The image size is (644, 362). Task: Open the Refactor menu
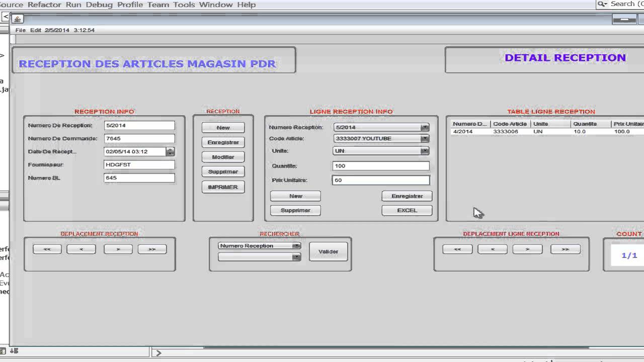click(x=44, y=5)
